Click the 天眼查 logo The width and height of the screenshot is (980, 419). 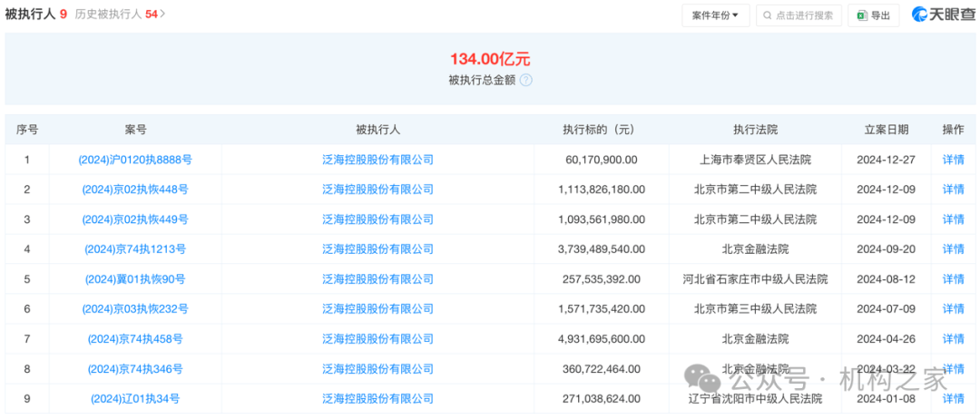coord(942,15)
